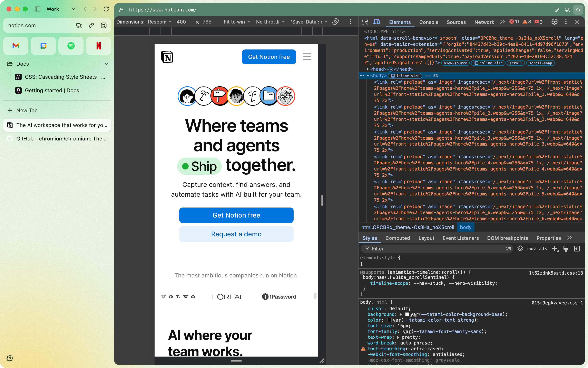
Task: Toggle regex filter (.*) in Styles filter
Action: [508, 248]
